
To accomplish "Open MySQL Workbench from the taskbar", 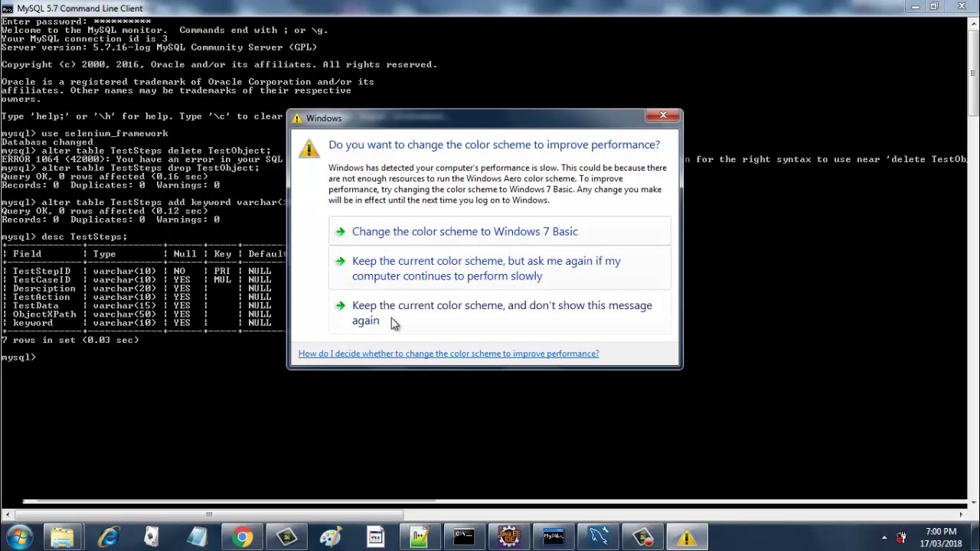I will point(597,537).
